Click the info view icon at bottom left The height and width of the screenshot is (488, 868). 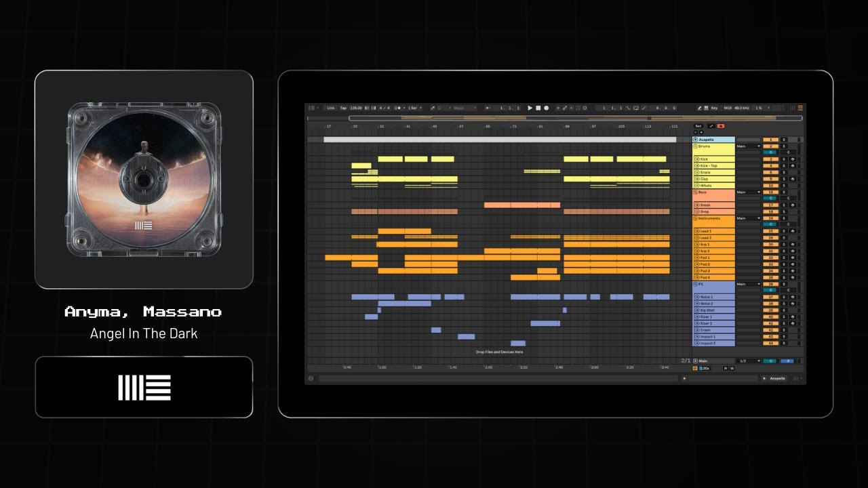point(311,379)
